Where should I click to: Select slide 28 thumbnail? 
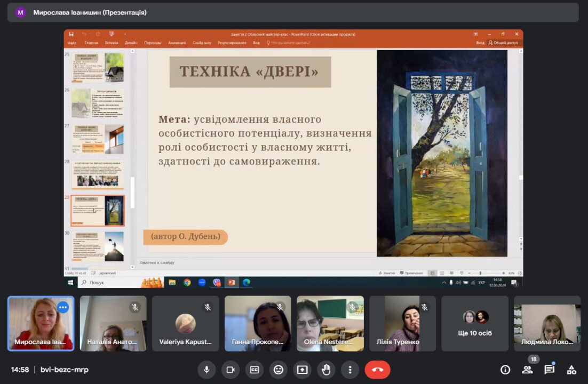pyautogui.click(x=98, y=175)
